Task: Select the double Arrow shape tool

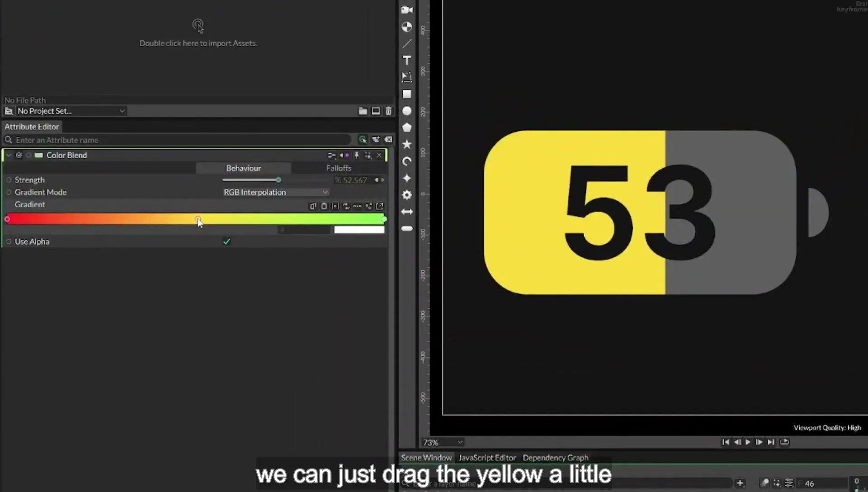Action: click(x=407, y=212)
